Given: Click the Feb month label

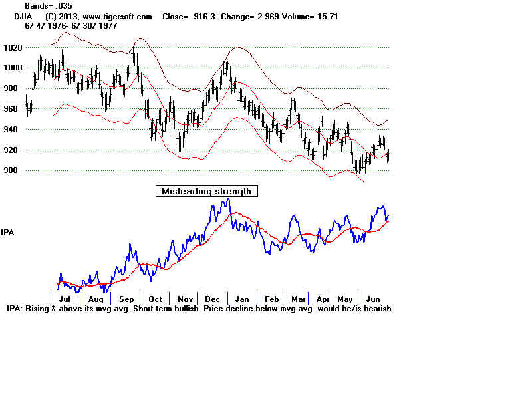Looking at the screenshot, I should click(x=272, y=299).
